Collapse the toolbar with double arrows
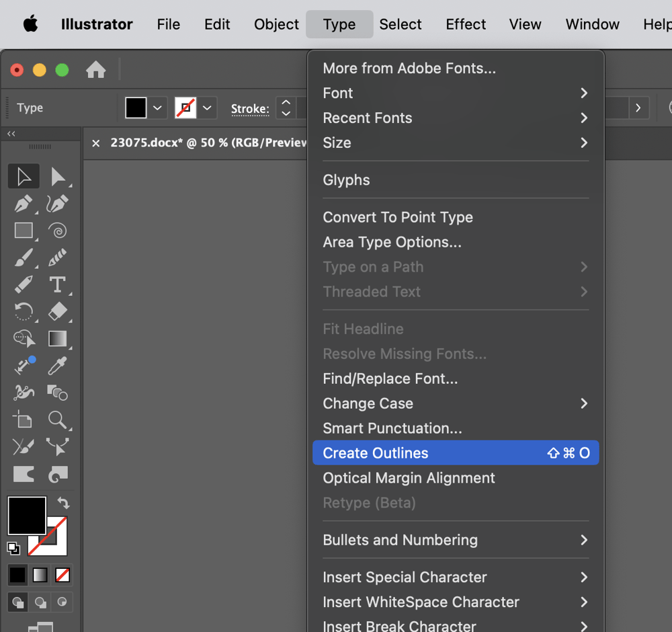This screenshot has height=632, width=672. 11,134
